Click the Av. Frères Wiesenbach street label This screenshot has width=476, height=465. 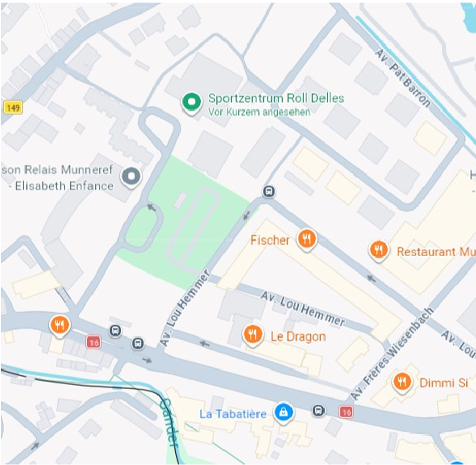[391, 354]
